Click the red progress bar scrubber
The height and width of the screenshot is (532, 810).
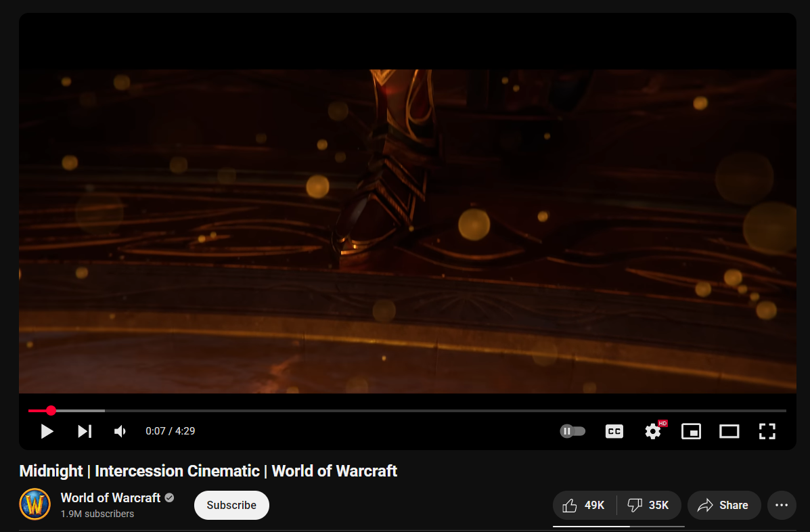(51, 411)
